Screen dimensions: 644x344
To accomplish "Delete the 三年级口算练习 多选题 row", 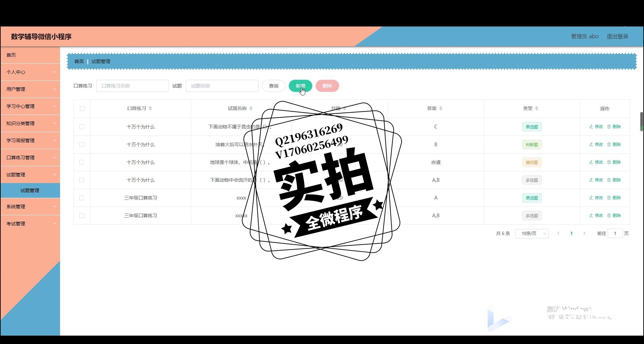I will 614,216.
